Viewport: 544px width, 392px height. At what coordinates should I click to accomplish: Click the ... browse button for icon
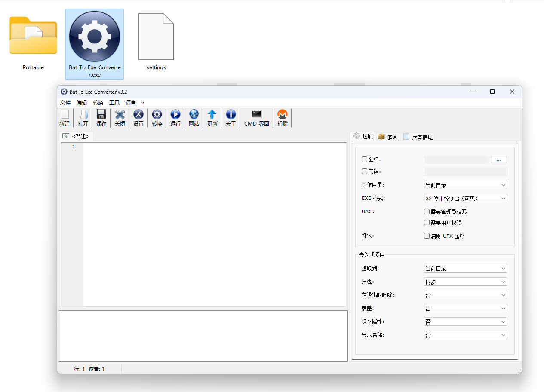click(499, 159)
